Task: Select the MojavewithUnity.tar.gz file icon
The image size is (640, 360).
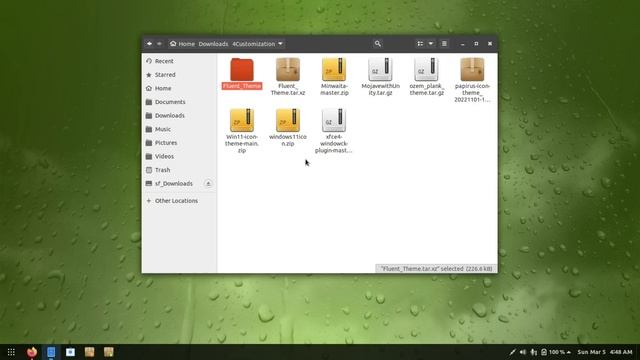Action: 380,69
